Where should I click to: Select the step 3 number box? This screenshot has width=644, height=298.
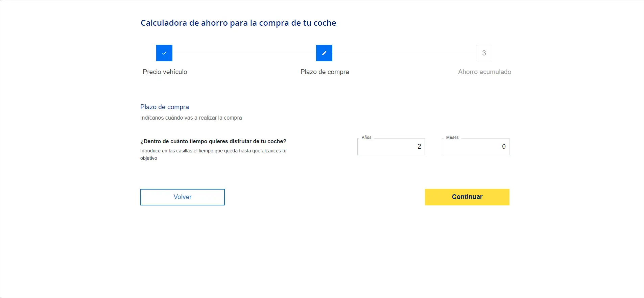coord(484,53)
